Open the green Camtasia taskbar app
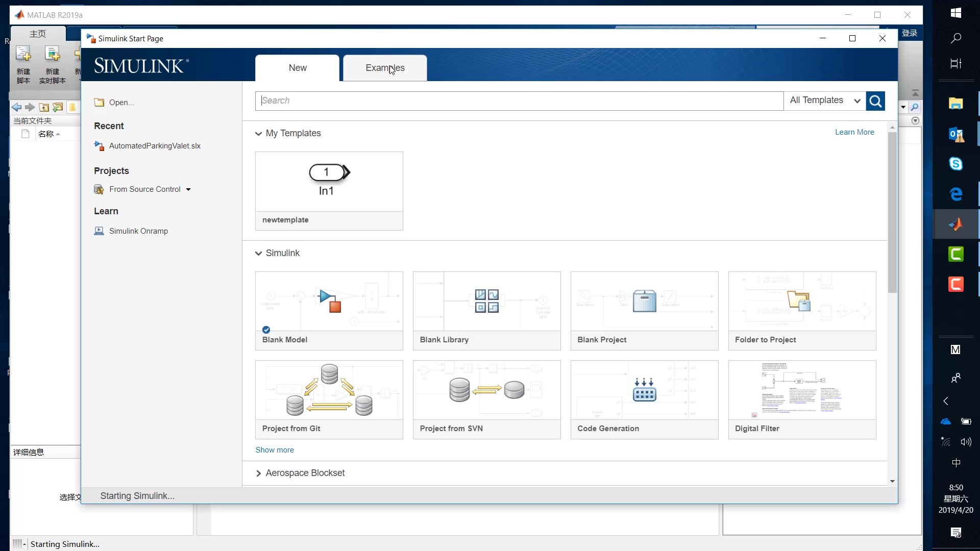980x551 pixels. coord(956,254)
